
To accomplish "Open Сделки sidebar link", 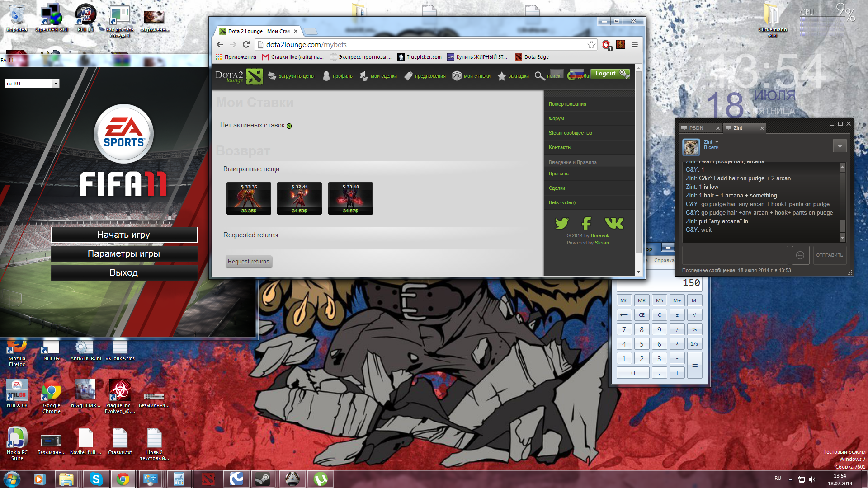I will [x=557, y=188].
